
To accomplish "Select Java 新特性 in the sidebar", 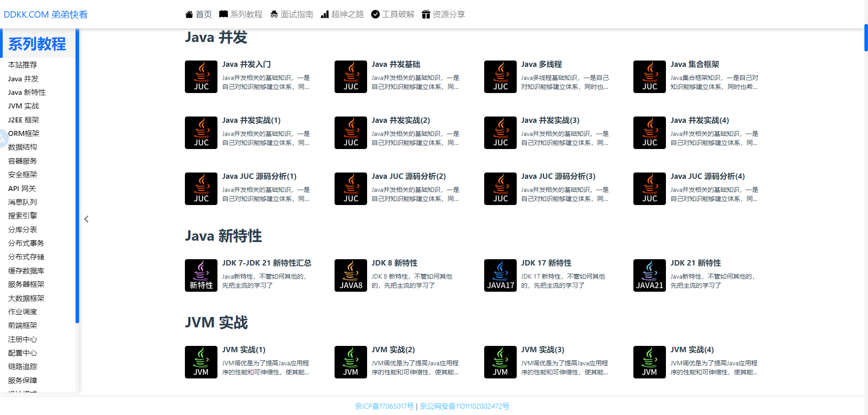I will [26, 92].
